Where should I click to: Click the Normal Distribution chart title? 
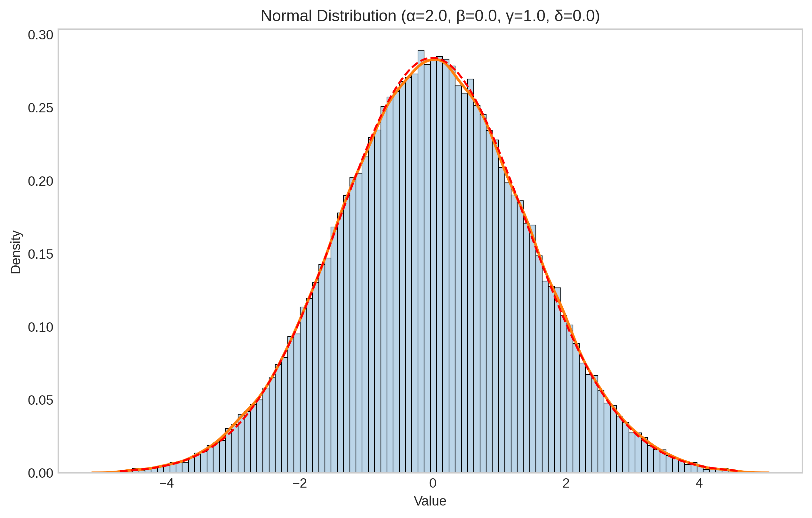pos(329,16)
